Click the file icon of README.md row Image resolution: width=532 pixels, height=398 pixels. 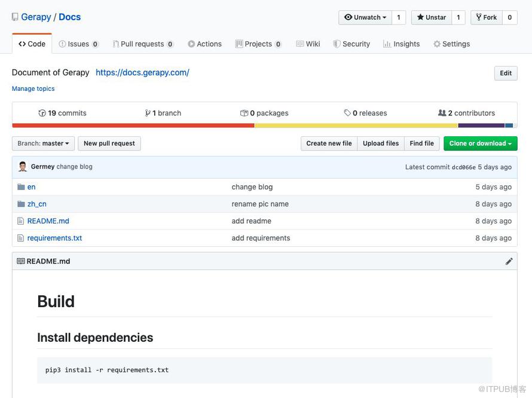pos(21,221)
